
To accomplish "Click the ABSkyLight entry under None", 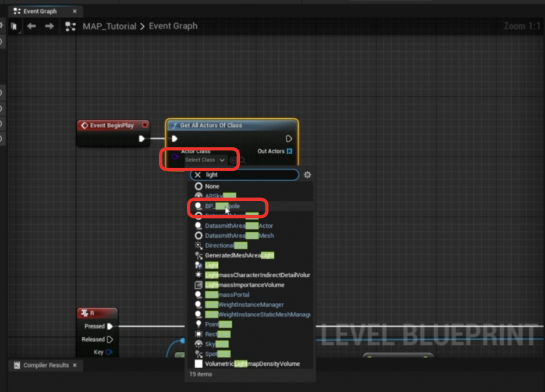I will point(250,196).
